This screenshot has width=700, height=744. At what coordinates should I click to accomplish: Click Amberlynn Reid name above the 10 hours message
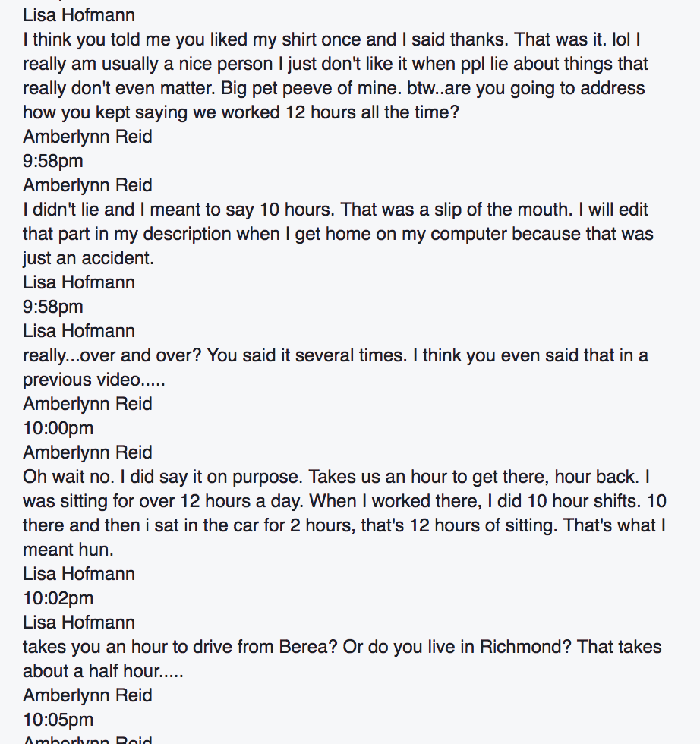click(87, 185)
